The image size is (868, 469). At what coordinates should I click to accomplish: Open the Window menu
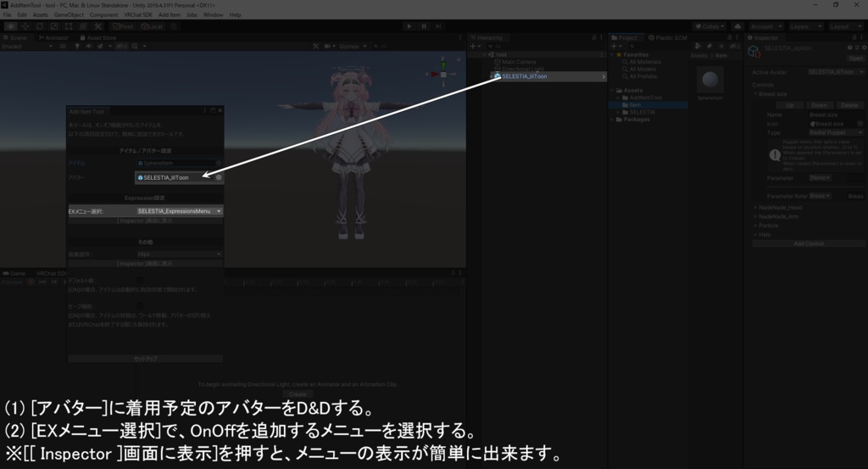point(213,15)
